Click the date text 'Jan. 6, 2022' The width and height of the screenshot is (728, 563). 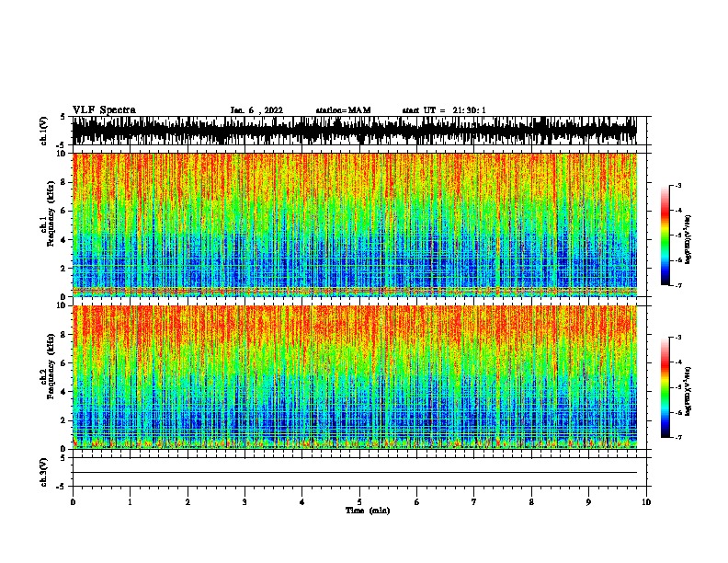[256, 110]
